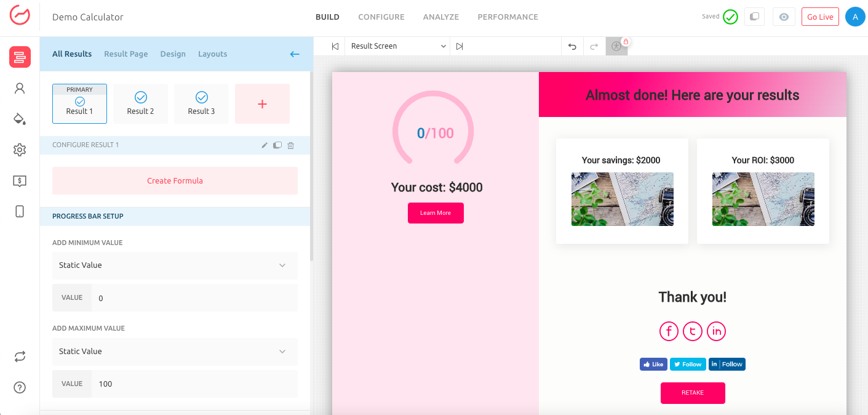Screen dimensions: 868x415
Task: Switch to the PERFORMANCE tab
Action: (508, 17)
